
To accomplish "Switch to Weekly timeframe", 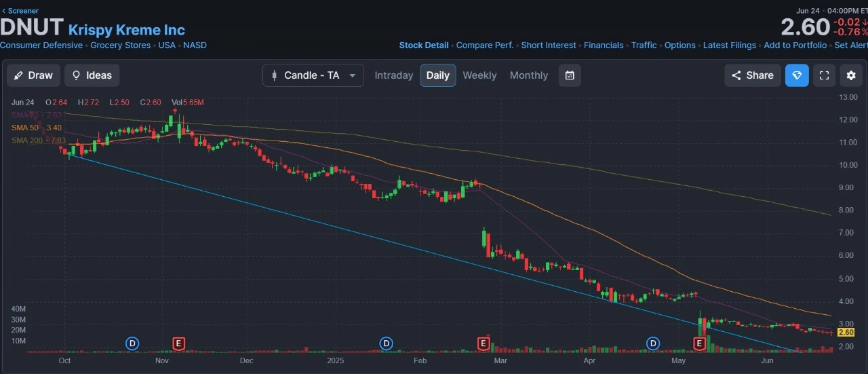I will pyautogui.click(x=479, y=75).
